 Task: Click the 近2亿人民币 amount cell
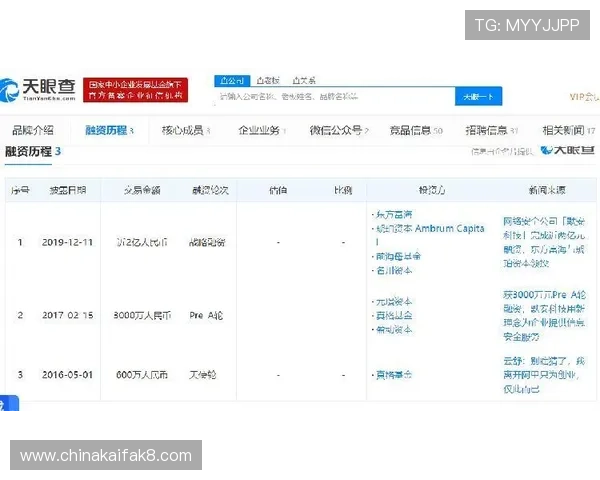click(x=142, y=242)
